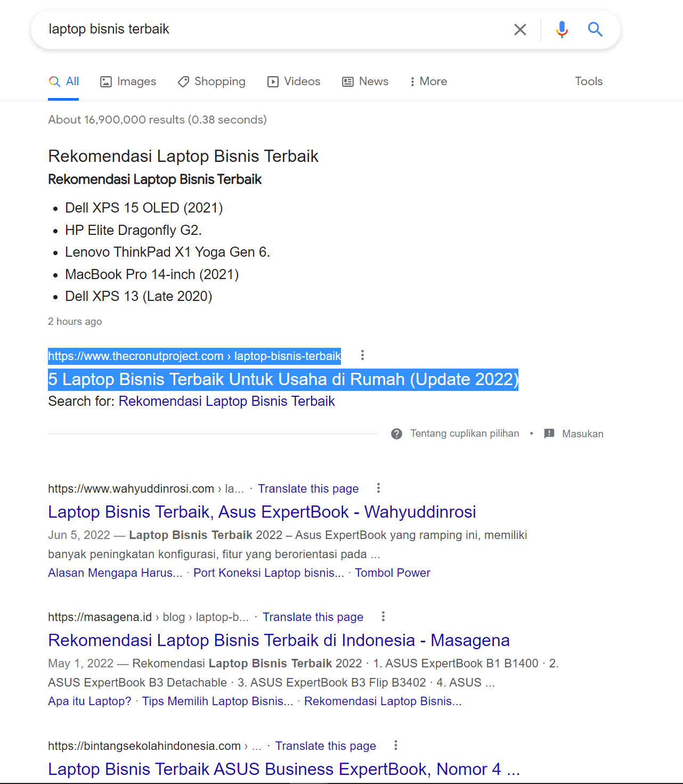Click the 'About 16,900,000 results' stats text

pyautogui.click(x=157, y=119)
